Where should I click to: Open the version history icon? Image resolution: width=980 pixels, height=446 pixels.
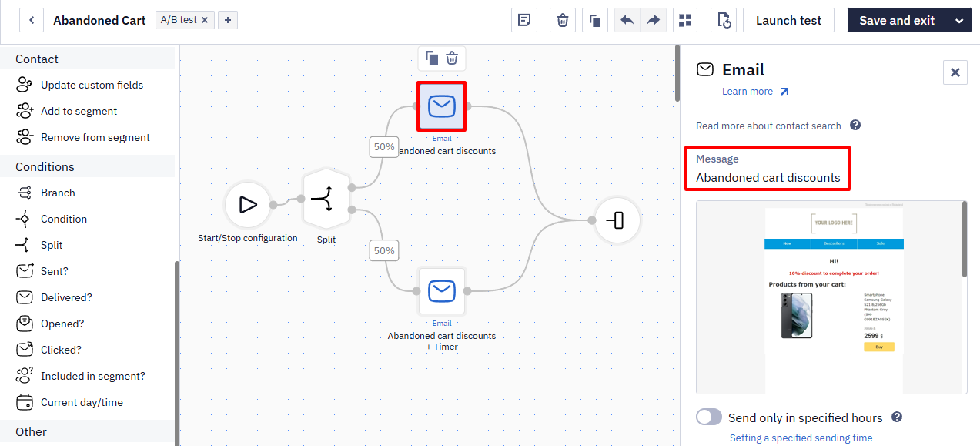(724, 20)
